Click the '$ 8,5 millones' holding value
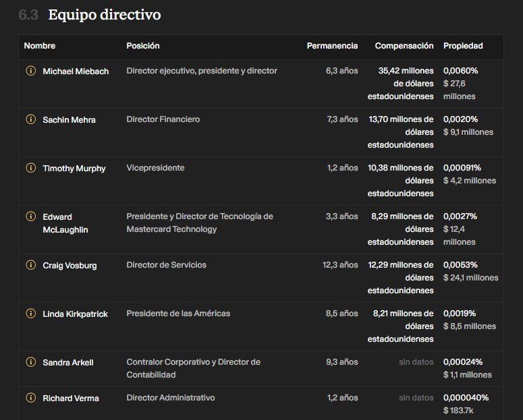This screenshot has height=420, width=523. (470, 326)
